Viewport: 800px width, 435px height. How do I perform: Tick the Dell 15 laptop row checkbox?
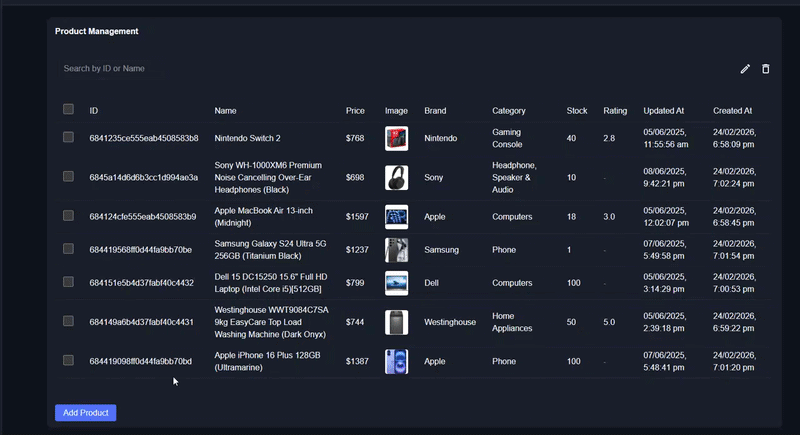point(68,282)
